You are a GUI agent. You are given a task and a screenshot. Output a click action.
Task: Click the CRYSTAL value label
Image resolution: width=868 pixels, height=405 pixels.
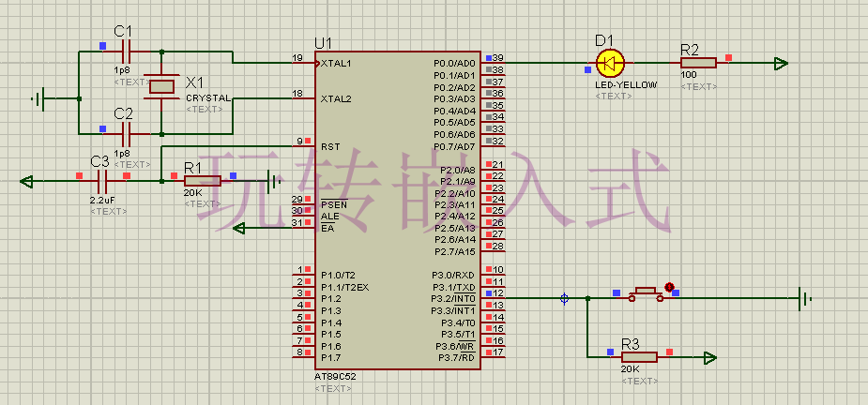[x=208, y=97]
